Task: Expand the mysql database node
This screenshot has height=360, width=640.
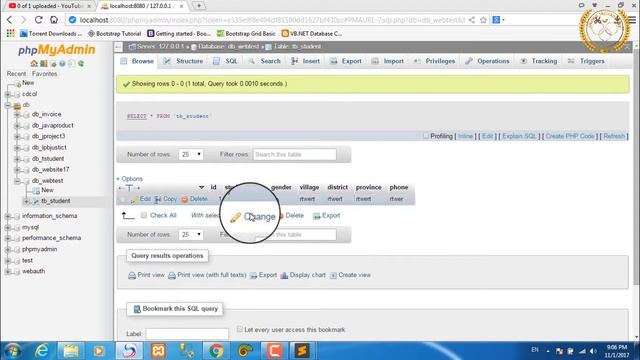Action: 8,227
